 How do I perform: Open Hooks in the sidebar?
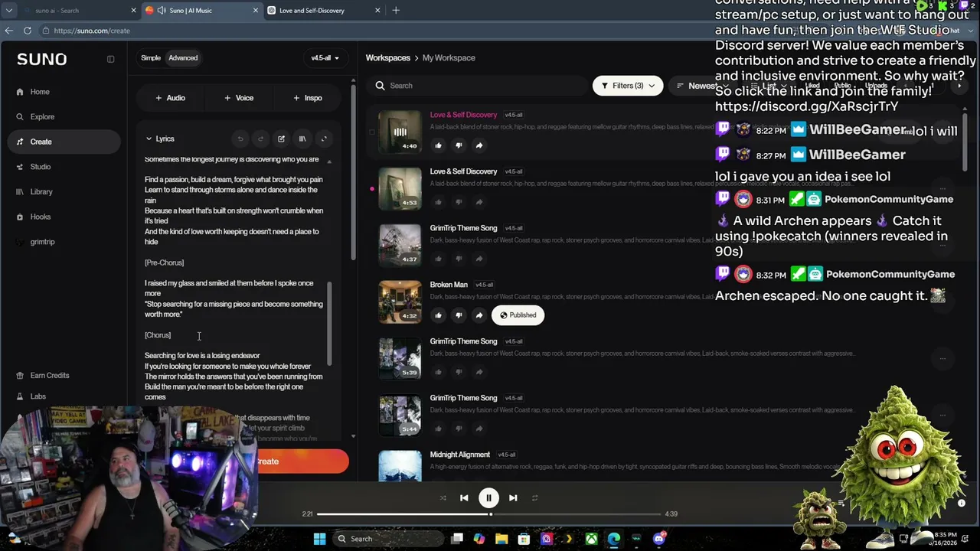[x=40, y=217]
